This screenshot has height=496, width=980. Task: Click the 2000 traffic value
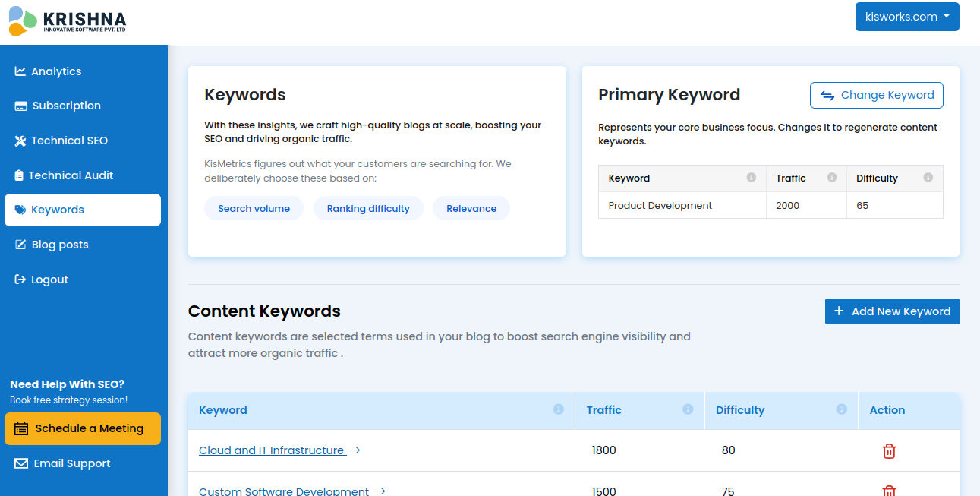pos(787,206)
